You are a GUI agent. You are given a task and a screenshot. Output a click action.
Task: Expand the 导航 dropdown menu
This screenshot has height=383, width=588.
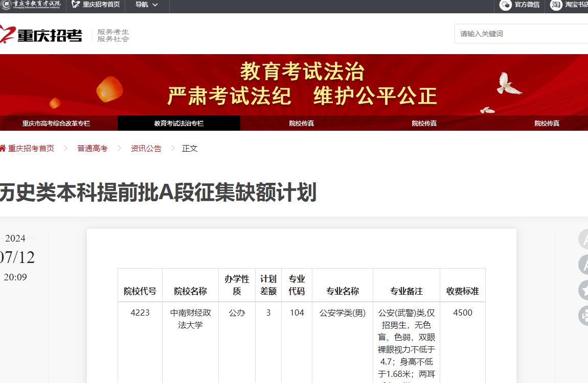coord(147,5)
